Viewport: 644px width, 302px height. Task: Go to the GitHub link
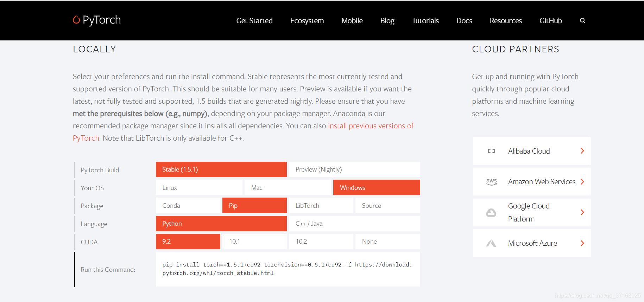click(551, 21)
